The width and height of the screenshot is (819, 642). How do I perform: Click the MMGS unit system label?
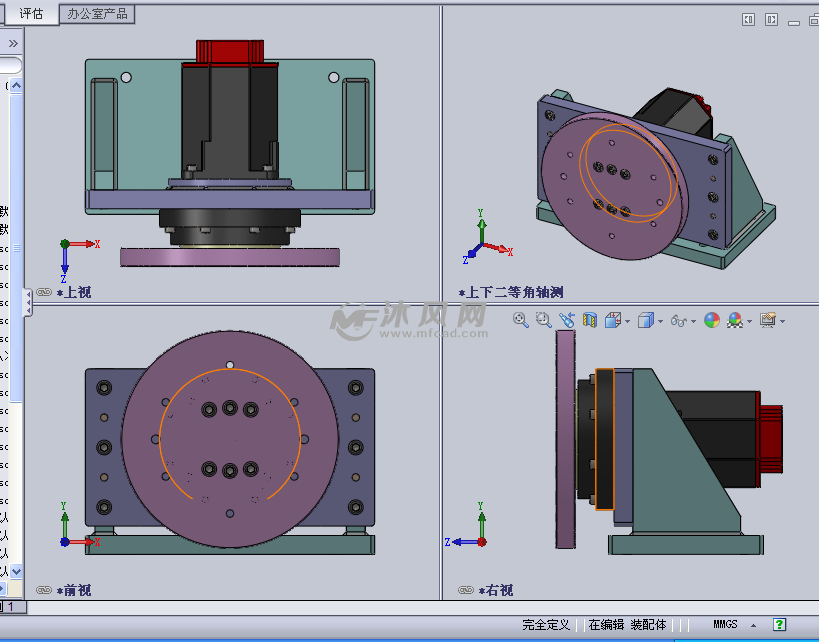(x=726, y=624)
